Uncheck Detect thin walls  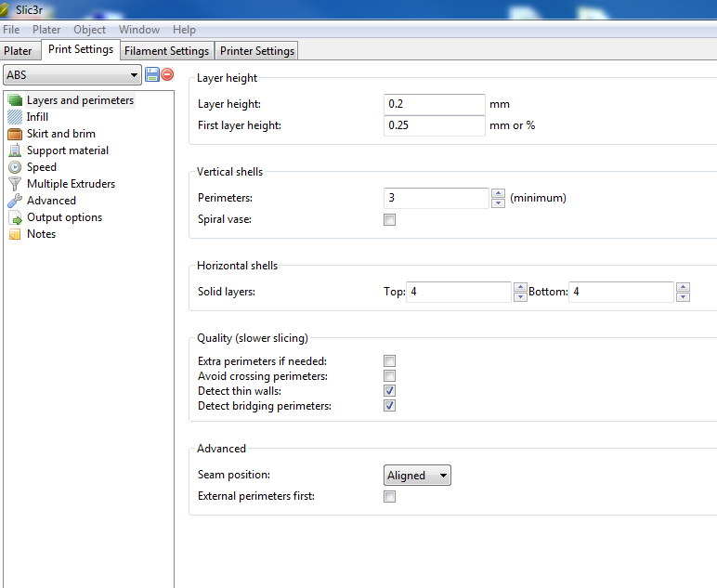389,391
